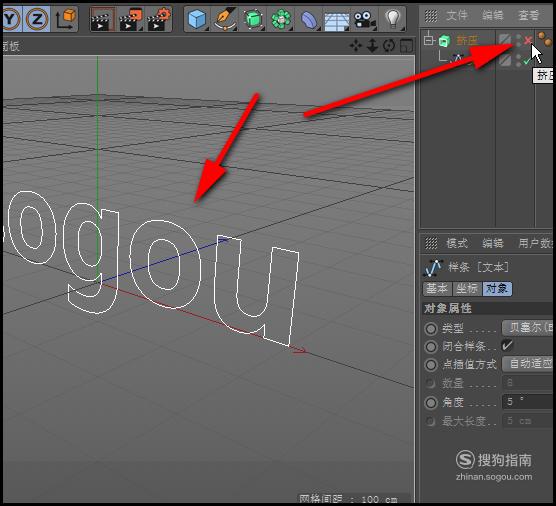Screen dimensions: 556x506
Task: Click the Attribute Manager grip icon
Action: coord(431,244)
